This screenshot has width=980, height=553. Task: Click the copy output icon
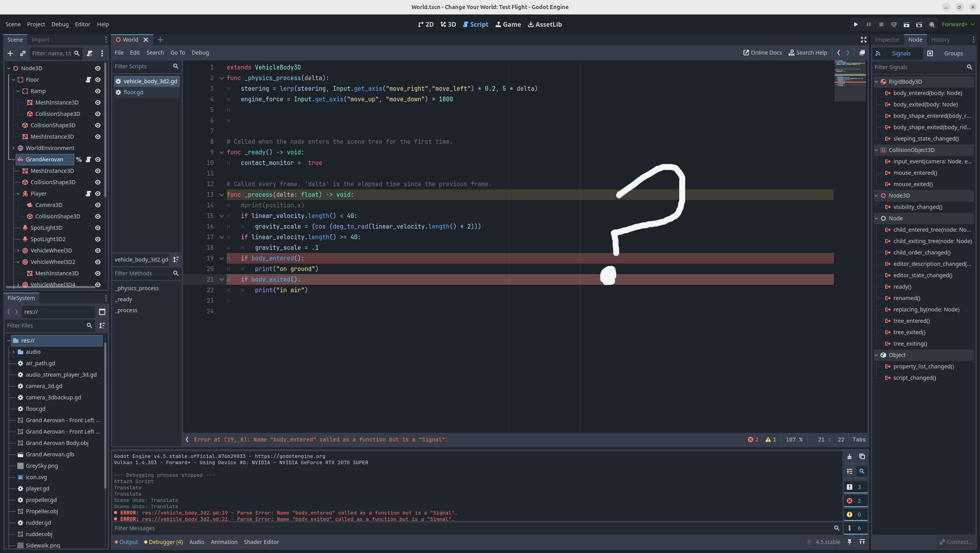pos(862,456)
